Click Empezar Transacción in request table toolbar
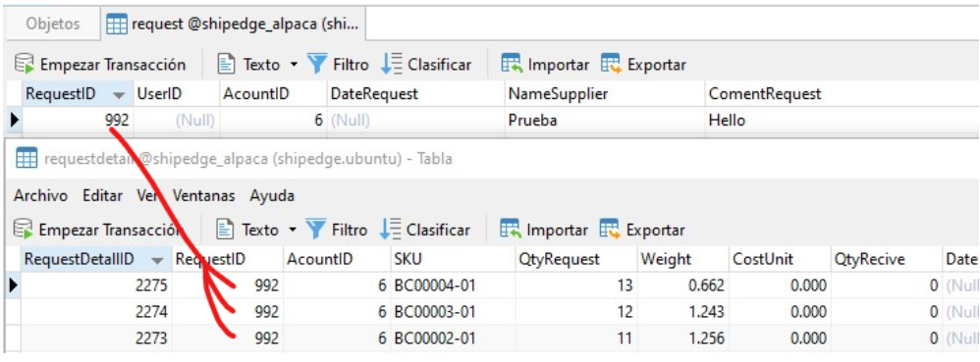 click(x=100, y=65)
